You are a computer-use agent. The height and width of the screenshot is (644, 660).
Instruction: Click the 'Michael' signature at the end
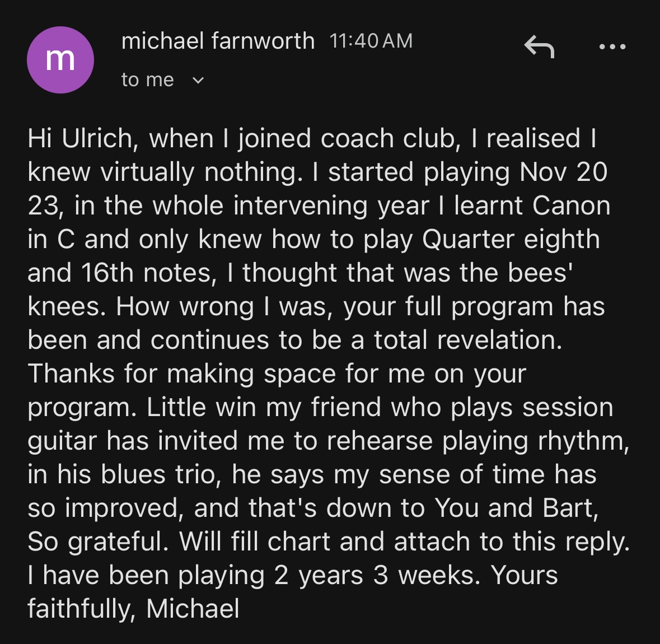click(193, 609)
